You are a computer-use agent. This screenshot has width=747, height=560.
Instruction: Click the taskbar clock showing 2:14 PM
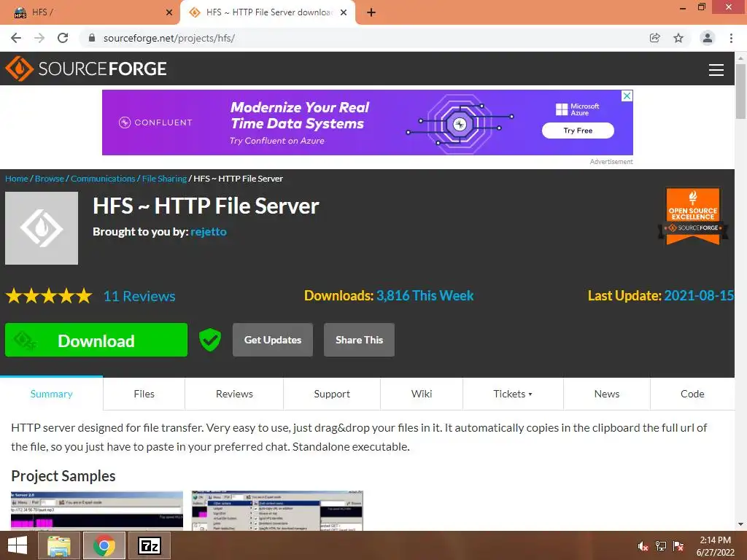[715, 546]
